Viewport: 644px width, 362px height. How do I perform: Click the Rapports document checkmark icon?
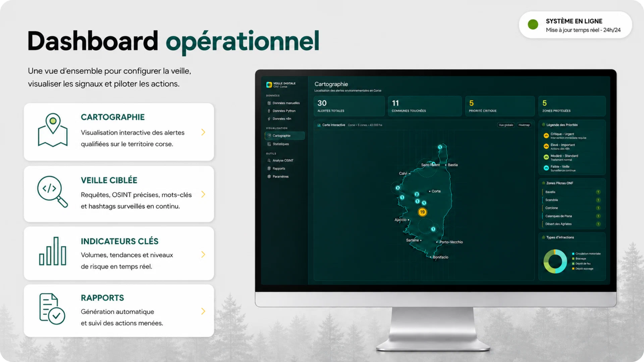pos(52,309)
